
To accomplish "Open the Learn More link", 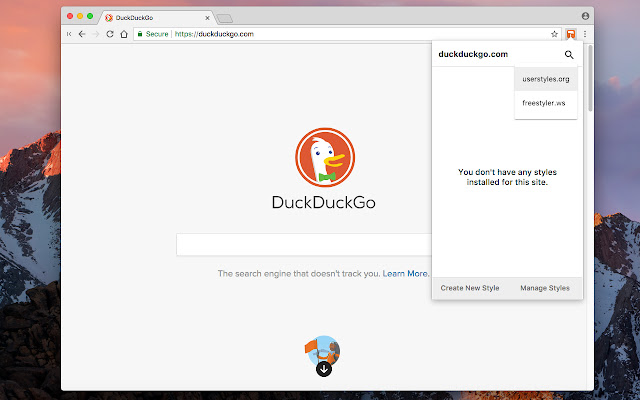I will coord(406,273).
